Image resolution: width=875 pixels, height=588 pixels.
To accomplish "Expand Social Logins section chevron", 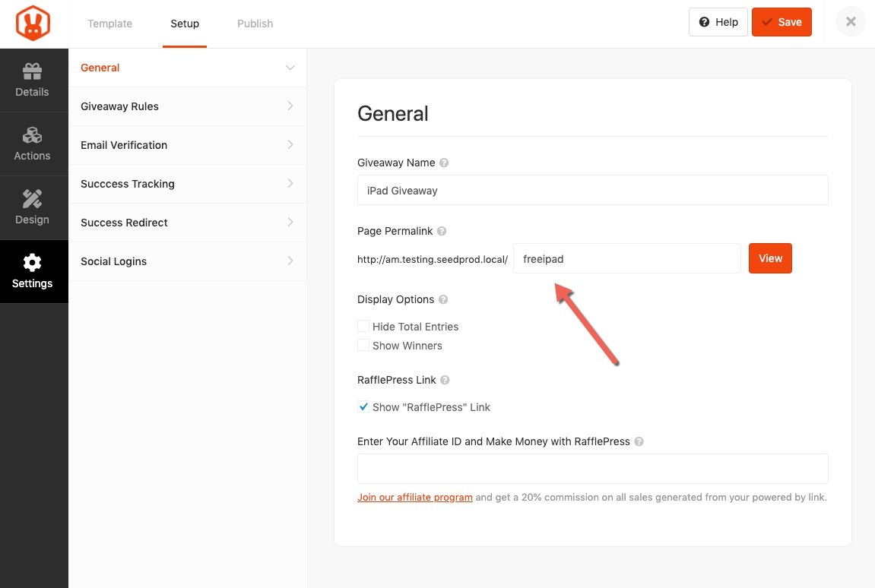I will click(x=290, y=261).
